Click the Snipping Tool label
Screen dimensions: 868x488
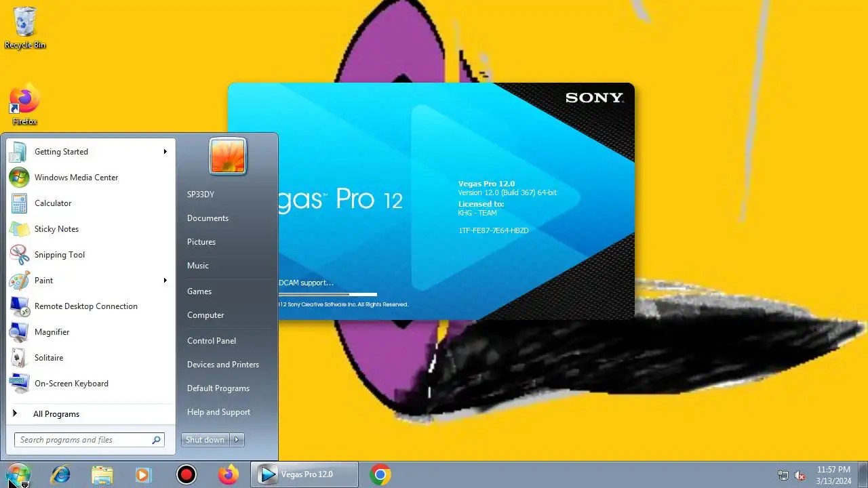[60, 255]
